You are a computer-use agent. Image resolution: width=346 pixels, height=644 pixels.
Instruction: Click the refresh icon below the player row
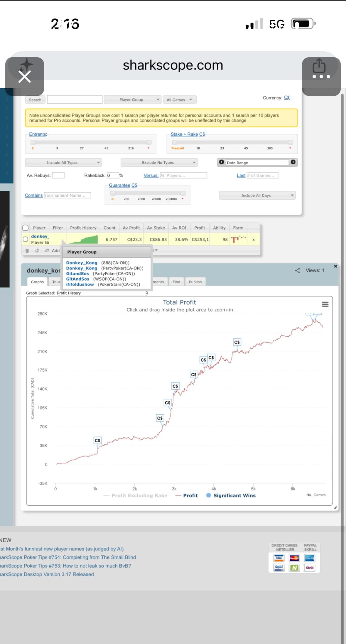click(x=37, y=251)
